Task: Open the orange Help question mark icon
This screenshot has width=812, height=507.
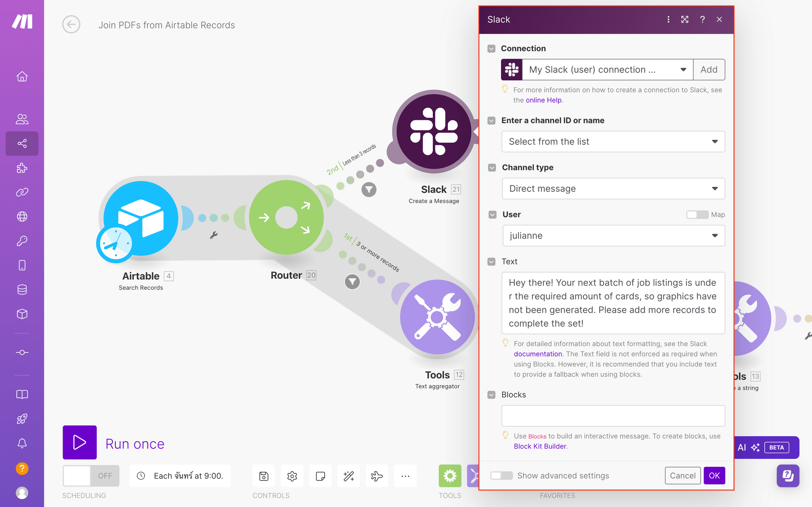Action: (22, 468)
